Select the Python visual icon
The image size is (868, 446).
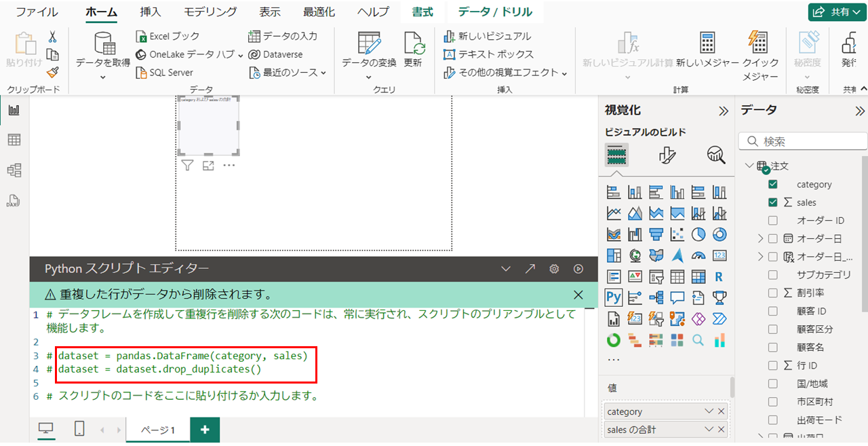point(614,297)
